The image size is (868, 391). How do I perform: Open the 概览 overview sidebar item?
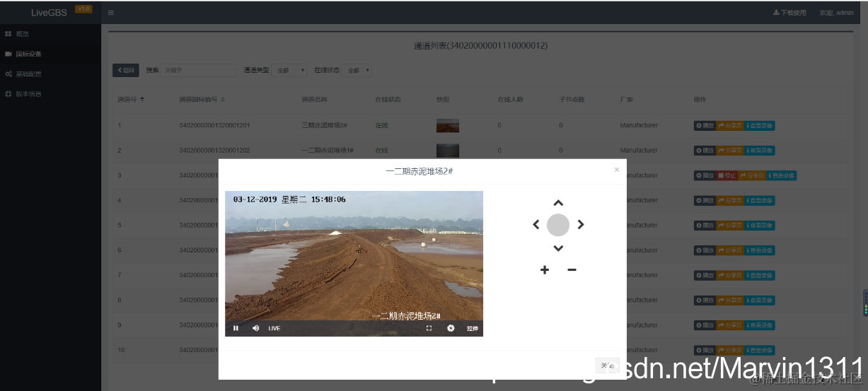(x=50, y=34)
